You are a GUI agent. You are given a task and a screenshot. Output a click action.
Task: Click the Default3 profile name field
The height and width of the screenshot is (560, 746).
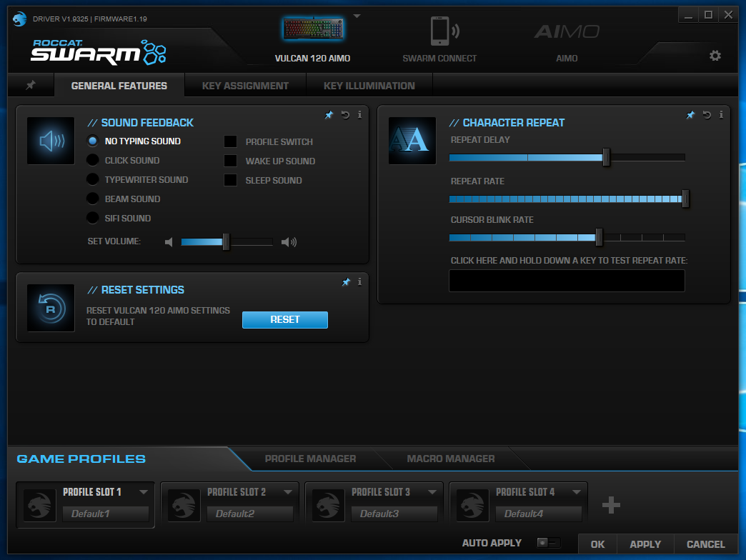394,514
